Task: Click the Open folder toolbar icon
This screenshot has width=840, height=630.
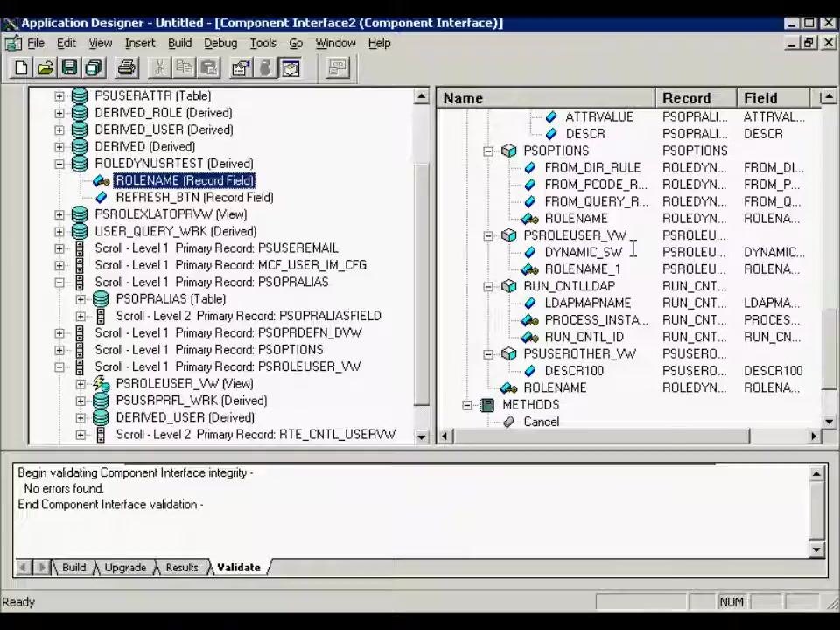Action: pyautogui.click(x=45, y=68)
